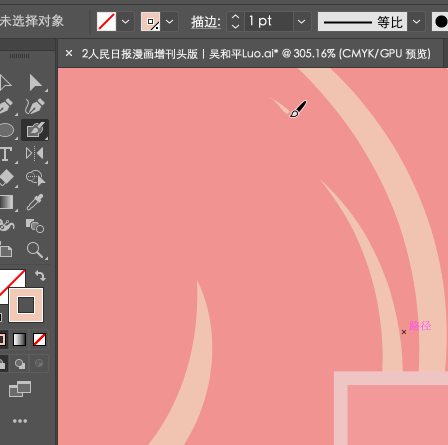448x445 pixels.
Task: Click control bar stroke color swatch
Action: 150,22
